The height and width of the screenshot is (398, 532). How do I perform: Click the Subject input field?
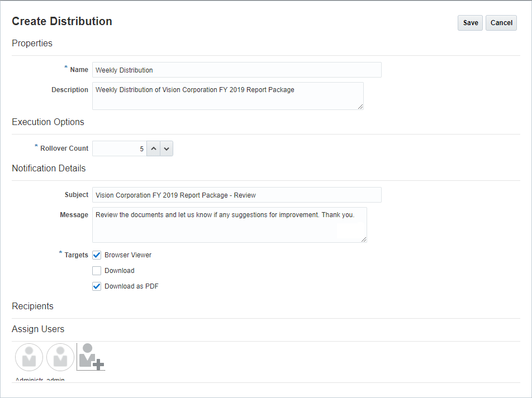point(236,195)
